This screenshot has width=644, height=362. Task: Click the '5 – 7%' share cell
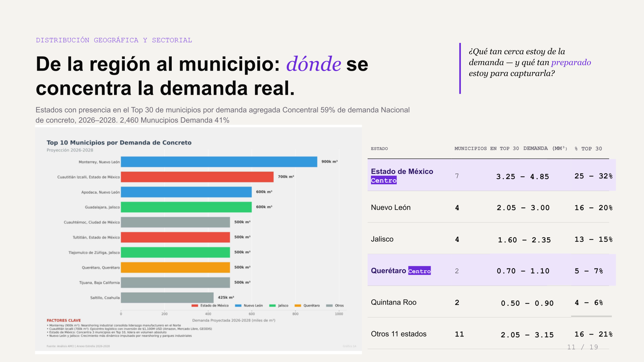click(589, 271)
